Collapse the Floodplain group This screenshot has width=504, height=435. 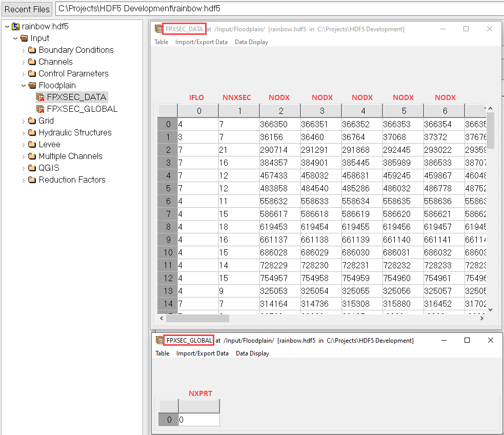pyautogui.click(x=24, y=85)
